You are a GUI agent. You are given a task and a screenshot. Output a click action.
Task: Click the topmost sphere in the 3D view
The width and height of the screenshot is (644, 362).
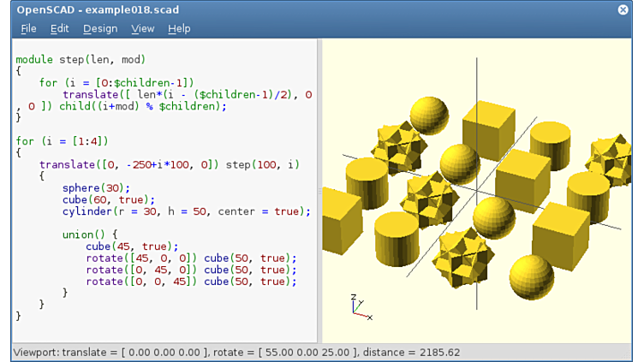[429, 115]
